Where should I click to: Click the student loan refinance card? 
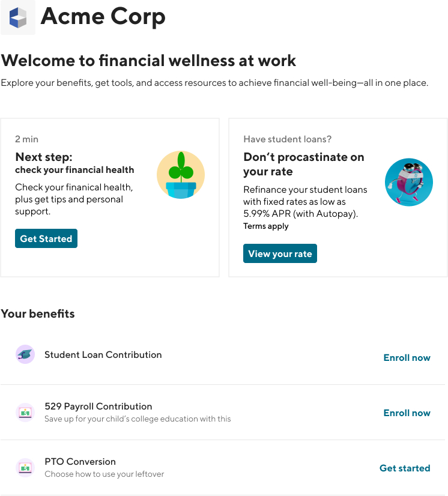[x=338, y=198]
